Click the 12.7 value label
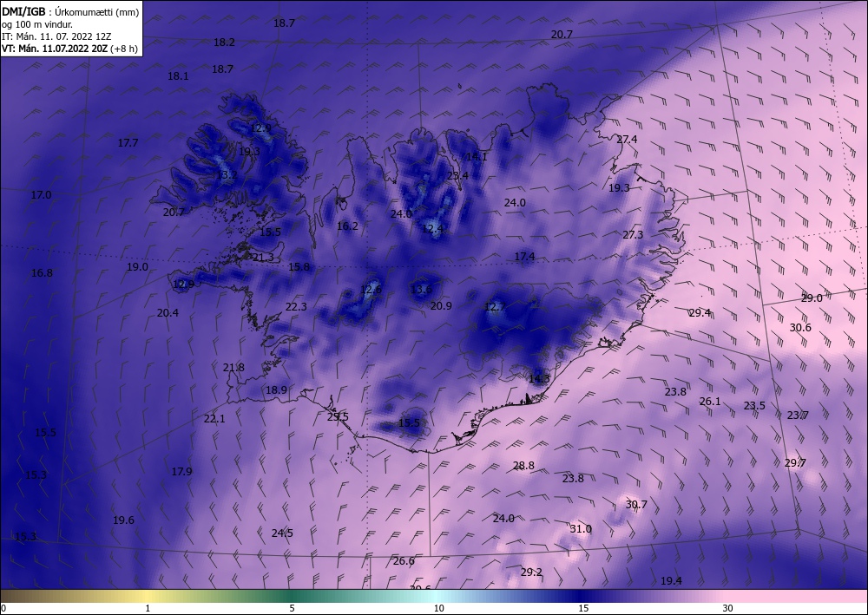The width and height of the screenshot is (868, 615). (495, 307)
